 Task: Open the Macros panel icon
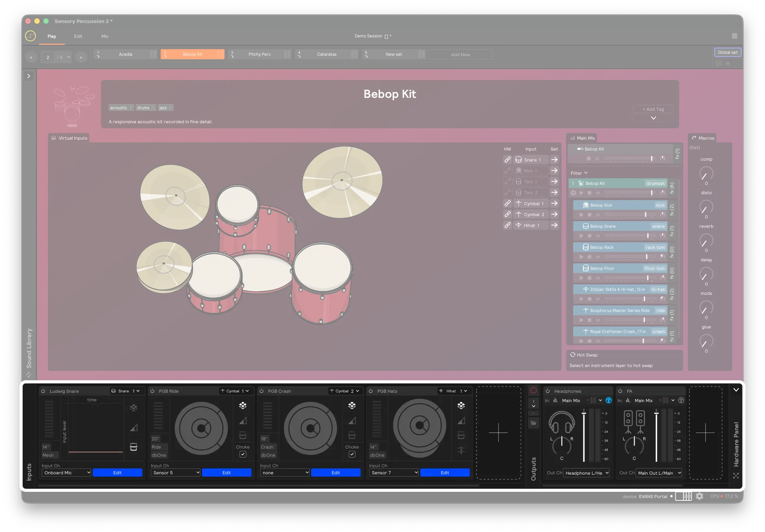[x=694, y=138]
